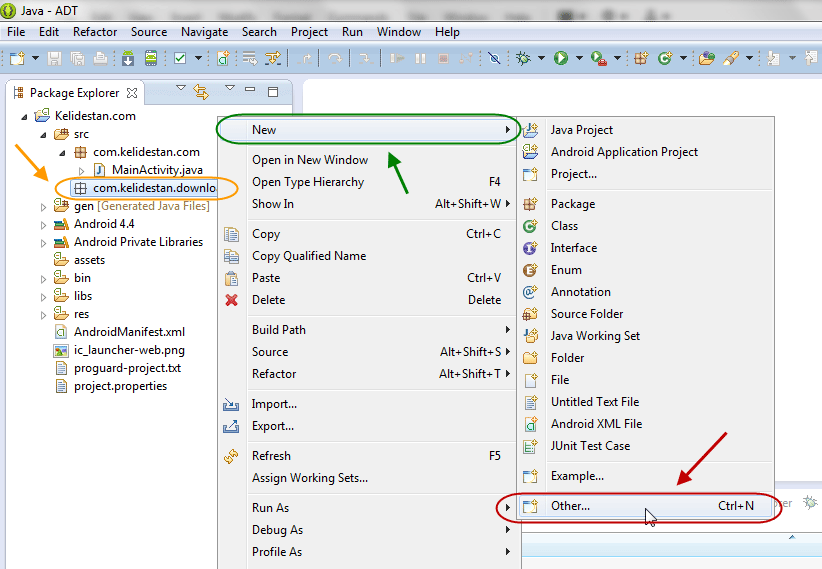Click the Open Type toolbar icon

point(707,58)
